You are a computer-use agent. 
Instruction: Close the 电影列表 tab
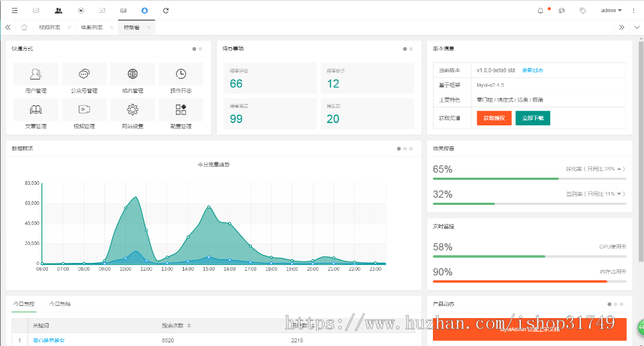[112, 27]
